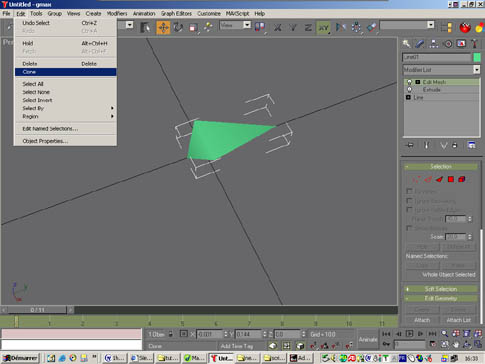This screenshot has width=485, height=364.
Task: Toggle the By Vertex checkbox
Action: (x=409, y=191)
